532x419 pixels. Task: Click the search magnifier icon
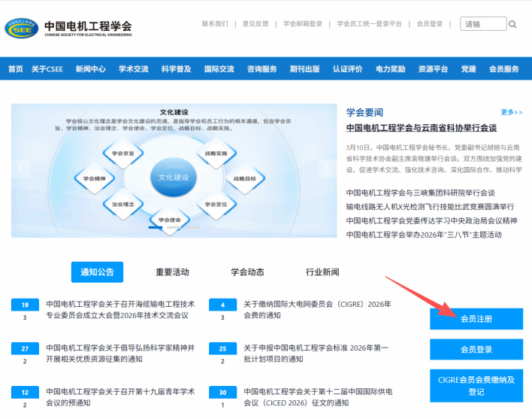click(x=512, y=24)
